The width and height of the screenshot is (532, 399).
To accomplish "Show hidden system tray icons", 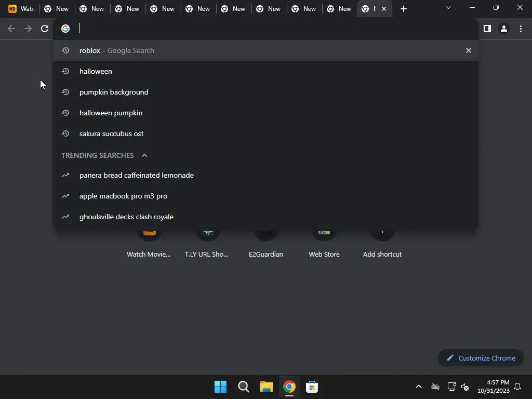I will [x=419, y=387].
